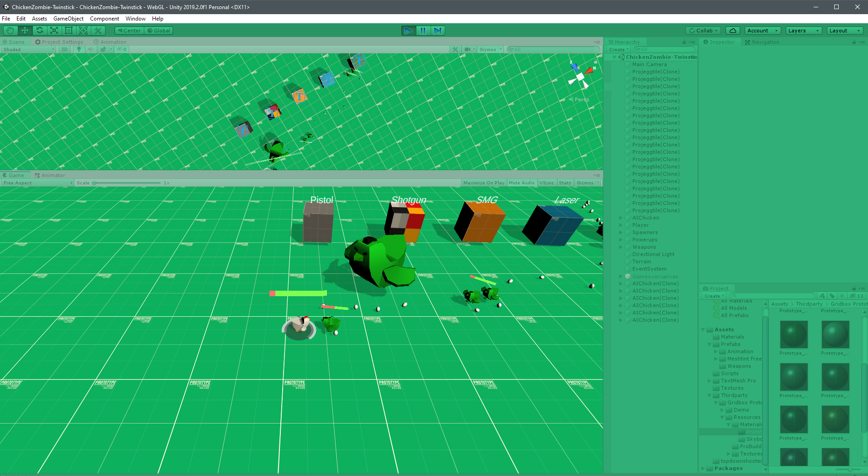Viewport: 868px width, 476px height.
Task: Open the Free Aspect dropdown
Action: pyautogui.click(x=38, y=183)
